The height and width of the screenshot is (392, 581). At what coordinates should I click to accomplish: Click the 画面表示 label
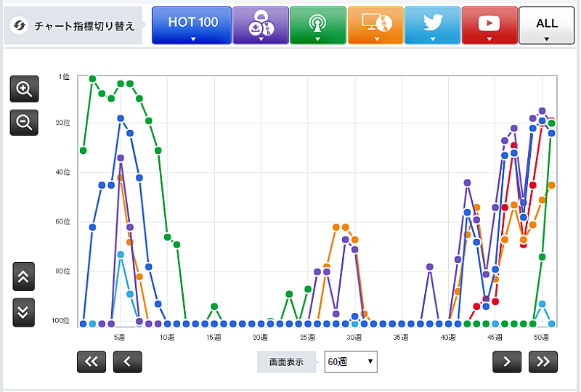coord(287,361)
